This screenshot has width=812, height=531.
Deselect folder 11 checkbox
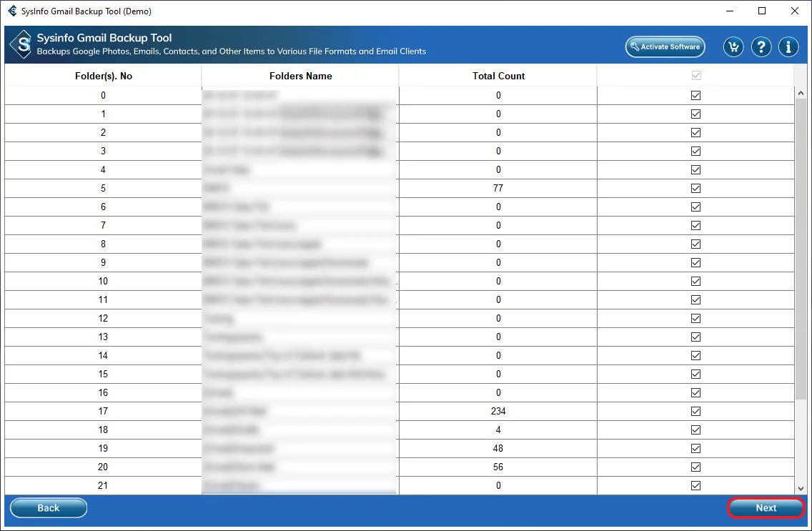click(696, 300)
